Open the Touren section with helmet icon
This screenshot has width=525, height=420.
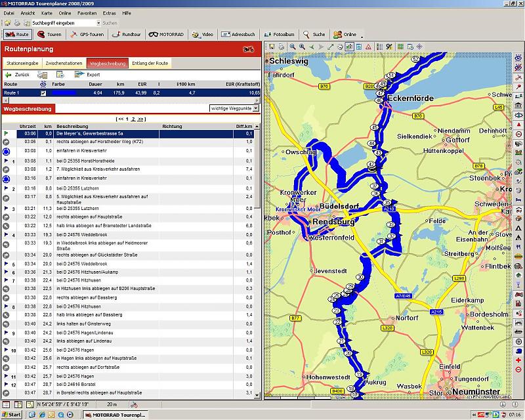tap(50, 34)
